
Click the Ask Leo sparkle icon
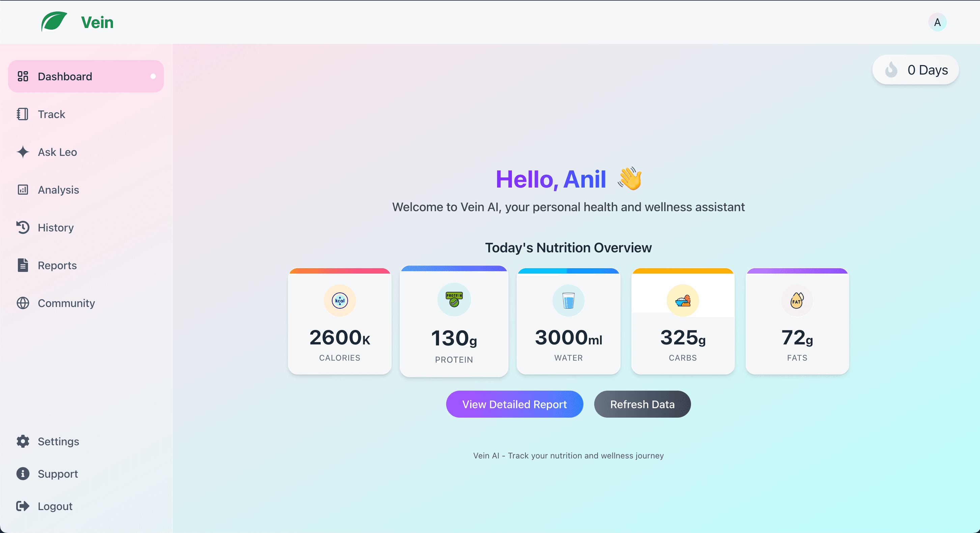click(x=23, y=152)
